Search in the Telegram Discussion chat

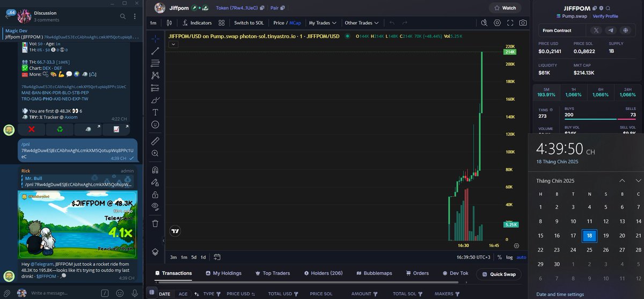pyautogui.click(x=122, y=16)
